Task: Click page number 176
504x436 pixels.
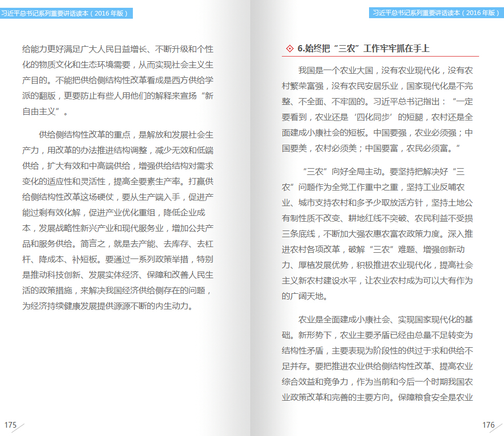Action: (x=488, y=425)
